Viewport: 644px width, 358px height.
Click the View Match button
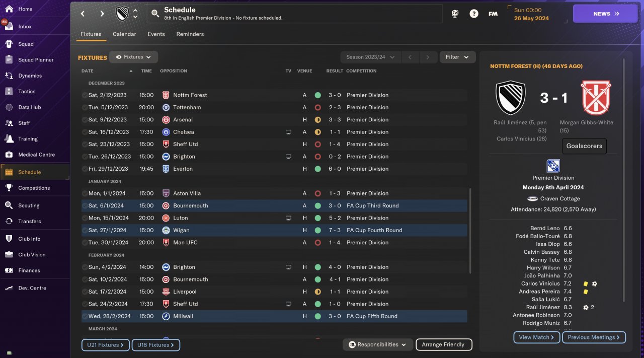click(x=537, y=337)
